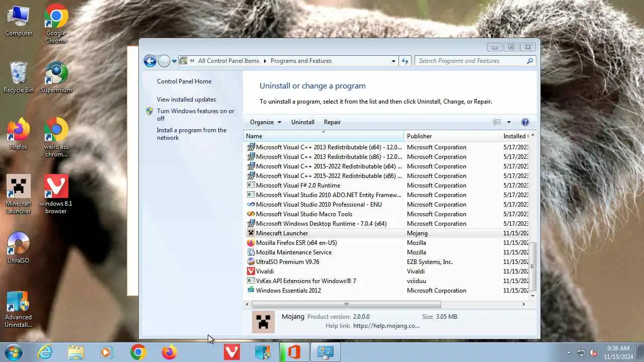
Task: Click the horizontal scrollbar thumb
Action: pyautogui.click(x=346, y=304)
